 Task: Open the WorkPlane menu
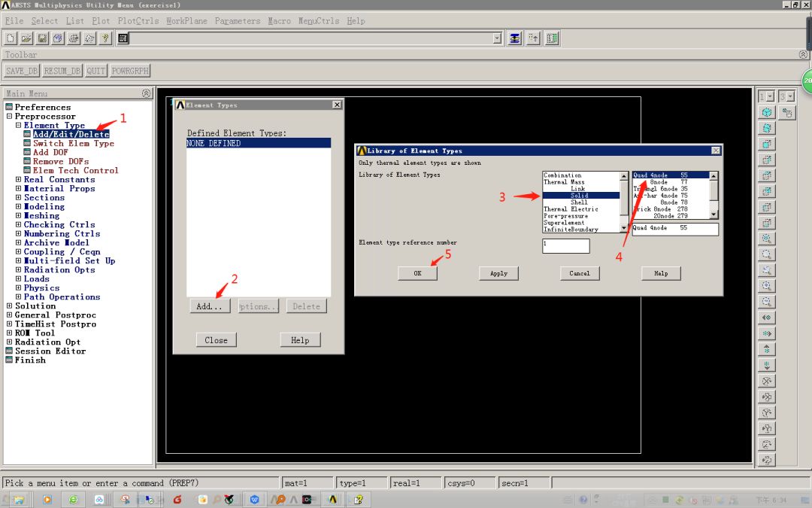(185, 20)
